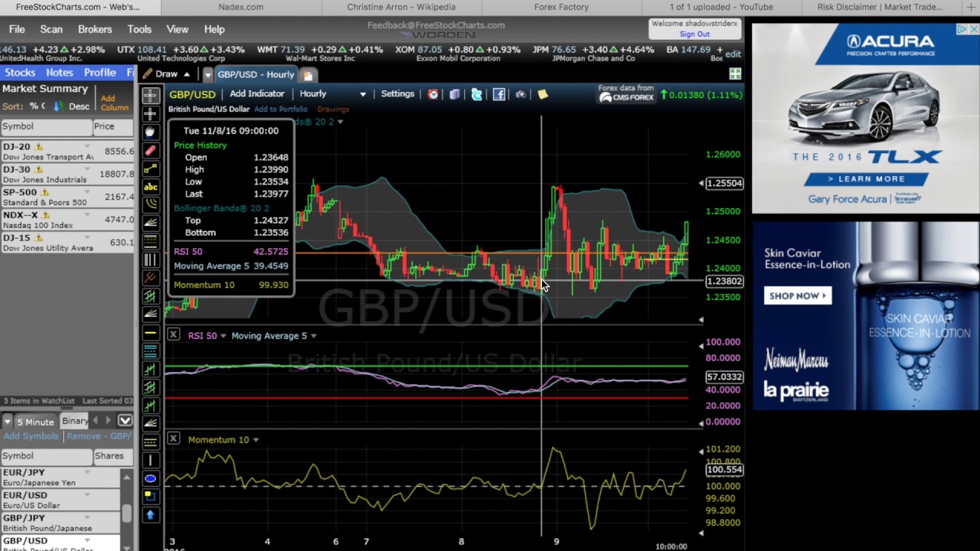Open the View menu
980x551 pixels.
pos(178,29)
